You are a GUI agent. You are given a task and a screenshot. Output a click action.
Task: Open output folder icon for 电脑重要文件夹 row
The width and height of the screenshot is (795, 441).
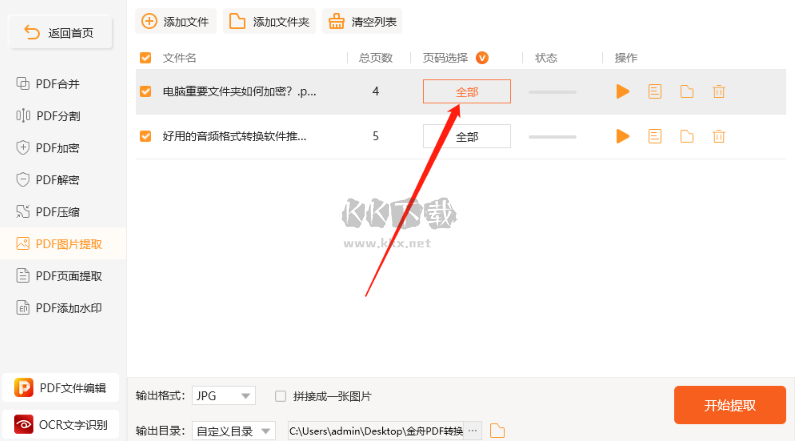tap(687, 92)
